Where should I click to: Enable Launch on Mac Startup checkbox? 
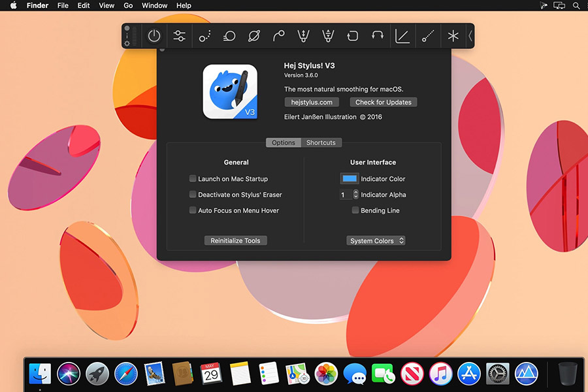193,178
